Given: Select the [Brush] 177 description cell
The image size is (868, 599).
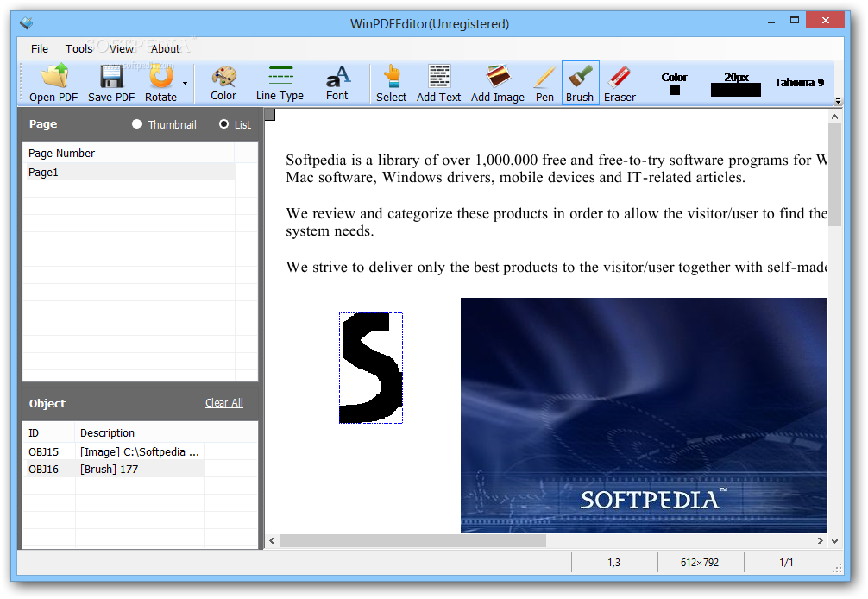Looking at the screenshot, I should (x=140, y=469).
